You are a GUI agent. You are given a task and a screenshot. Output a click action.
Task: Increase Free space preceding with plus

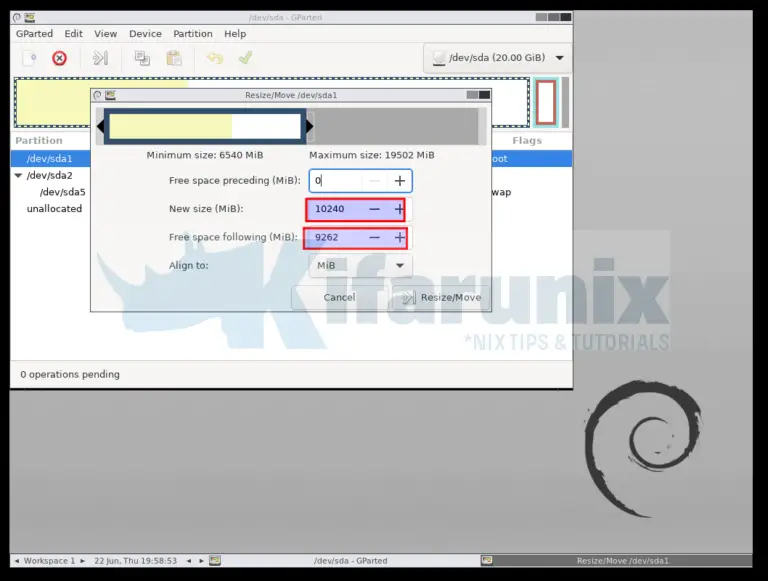coord(400,181)
